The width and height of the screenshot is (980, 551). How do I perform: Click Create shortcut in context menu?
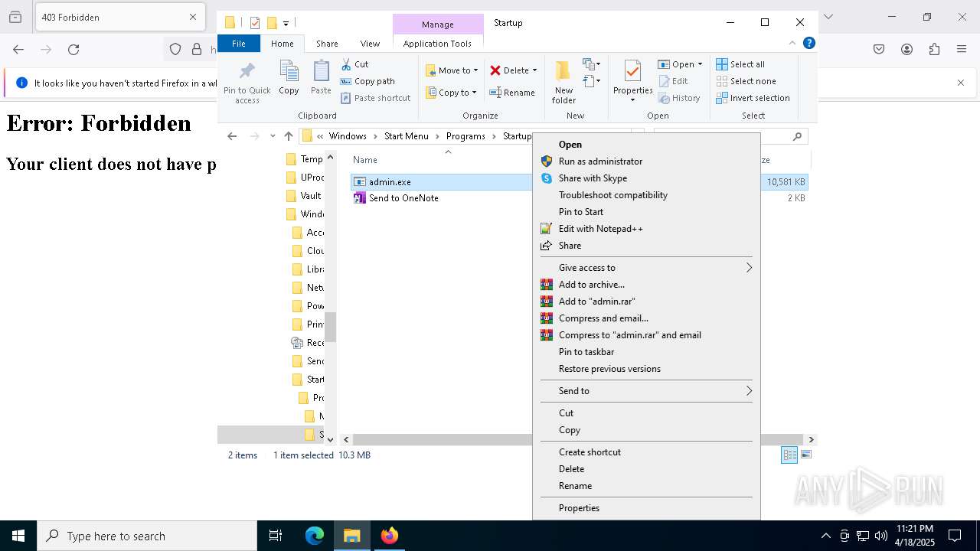coord(646,452)
